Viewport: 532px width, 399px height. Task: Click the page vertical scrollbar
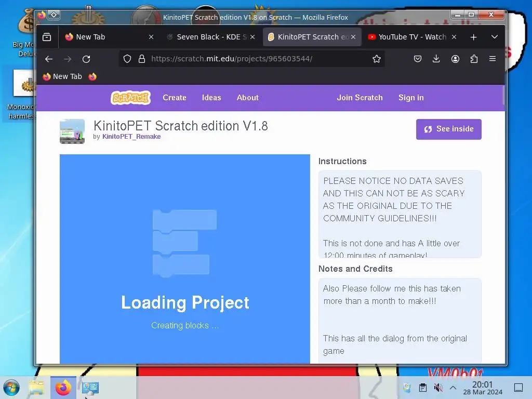point(503,96)
